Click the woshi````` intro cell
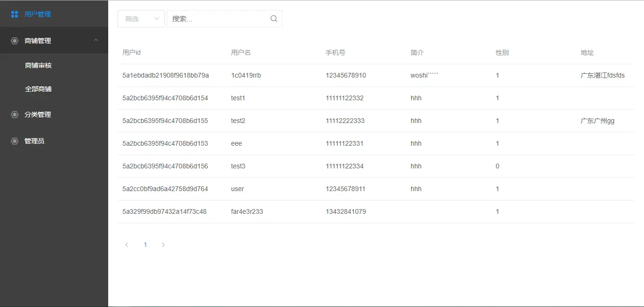The image size is (644, 307). (x=425, y=75)
